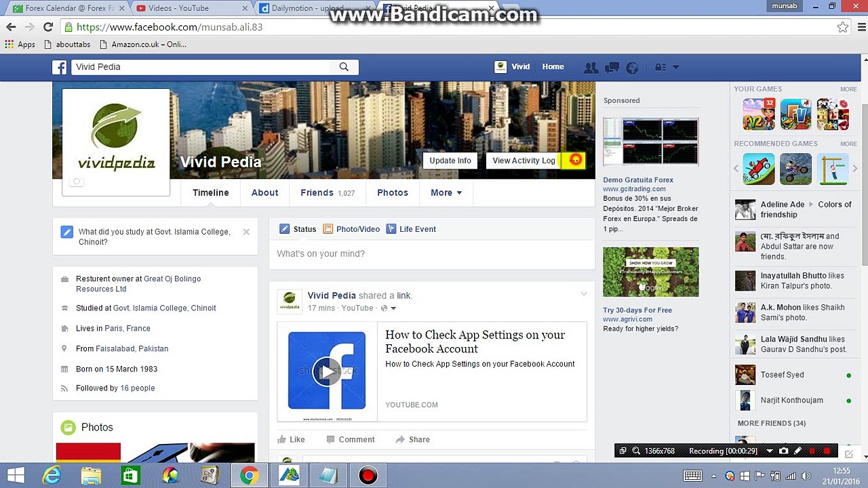Image resolution: width=868 pixels, height=488 pixels.
Task: Choose Life Event composer option
Action: (x=411, y=229)
